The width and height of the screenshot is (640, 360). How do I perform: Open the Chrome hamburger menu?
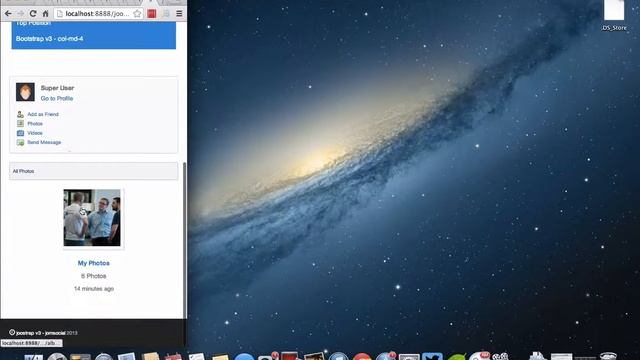coord(179,13)
